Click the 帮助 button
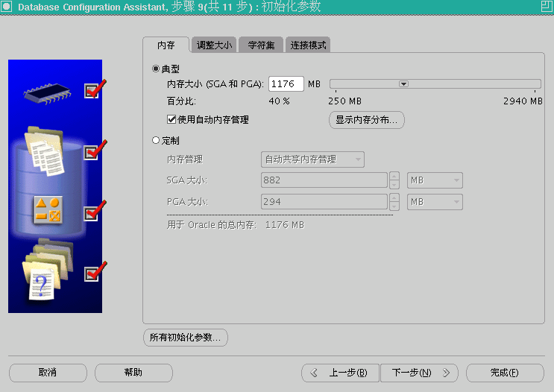 (x=133, y=373)
